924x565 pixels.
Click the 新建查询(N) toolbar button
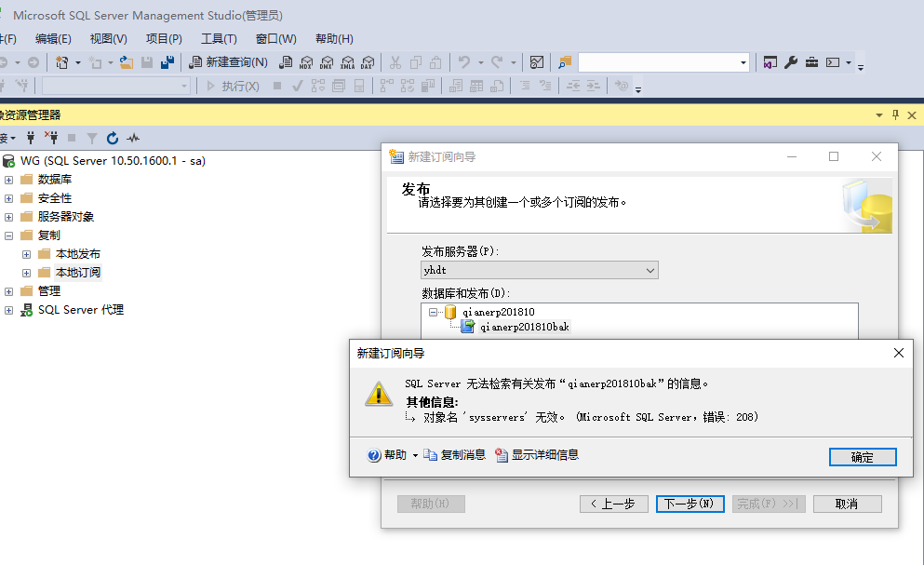pyautogui.click(x=229, y=62)
